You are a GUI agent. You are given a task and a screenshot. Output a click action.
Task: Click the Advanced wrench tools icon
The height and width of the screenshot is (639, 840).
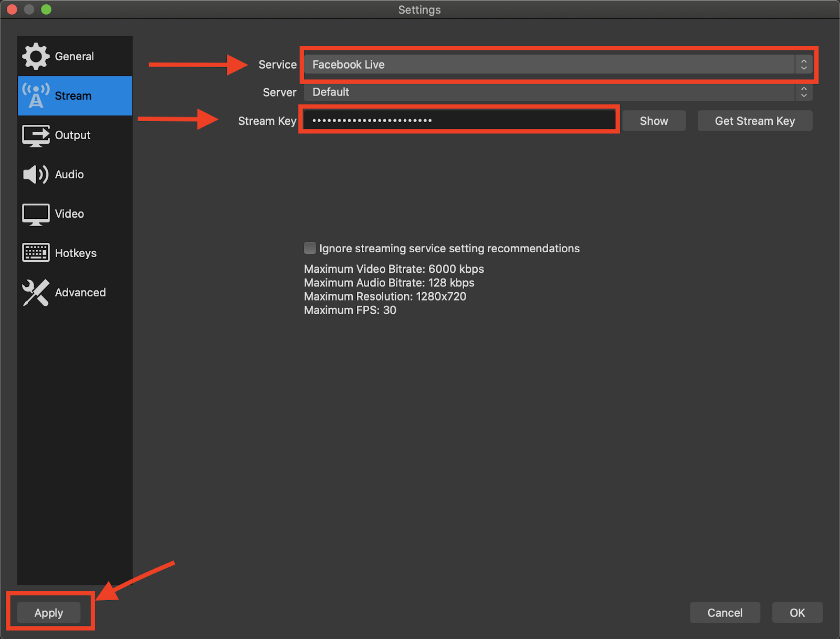[36, 292]
